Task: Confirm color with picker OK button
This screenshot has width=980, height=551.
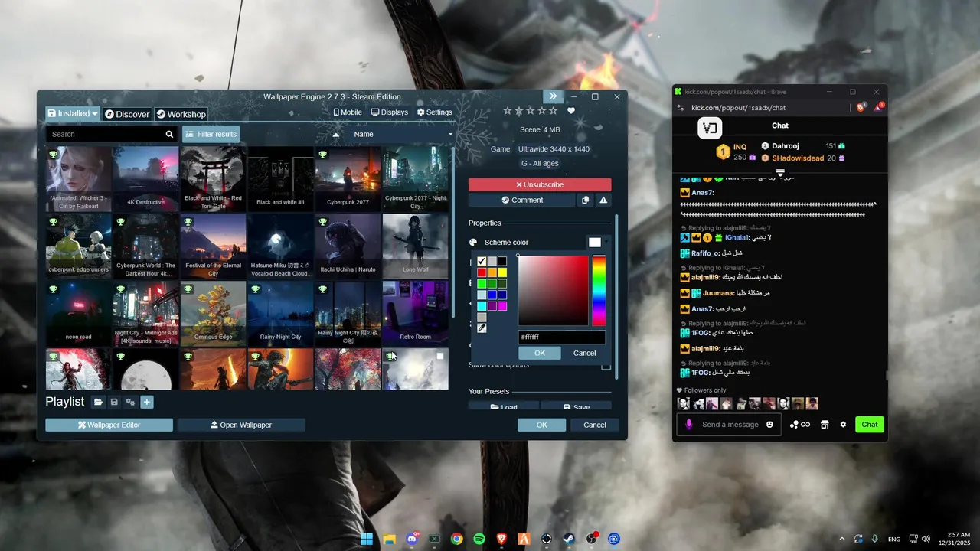Action: click(540, 353)
